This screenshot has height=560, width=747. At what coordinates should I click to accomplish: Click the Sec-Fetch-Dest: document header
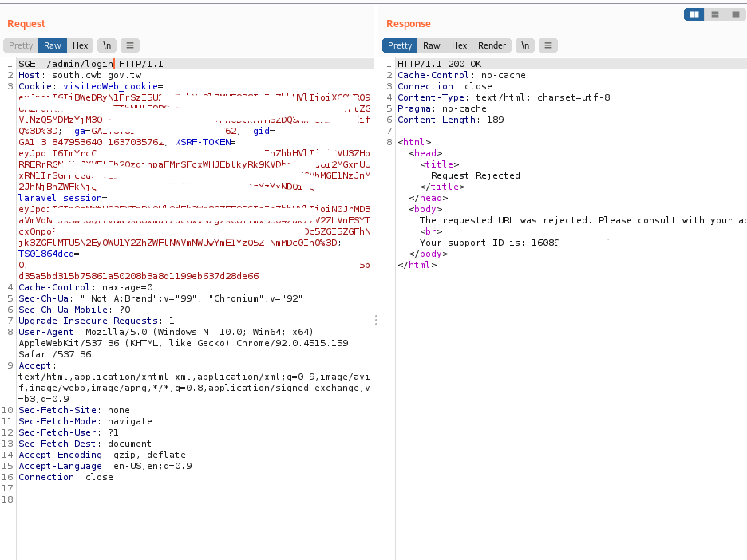tap(85, 444)
